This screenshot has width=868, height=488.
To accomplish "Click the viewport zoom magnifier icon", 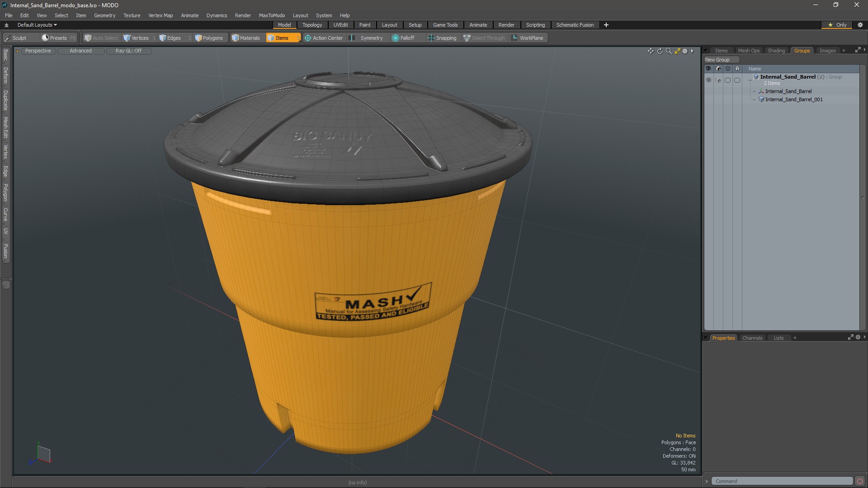I will coord(669,51).
